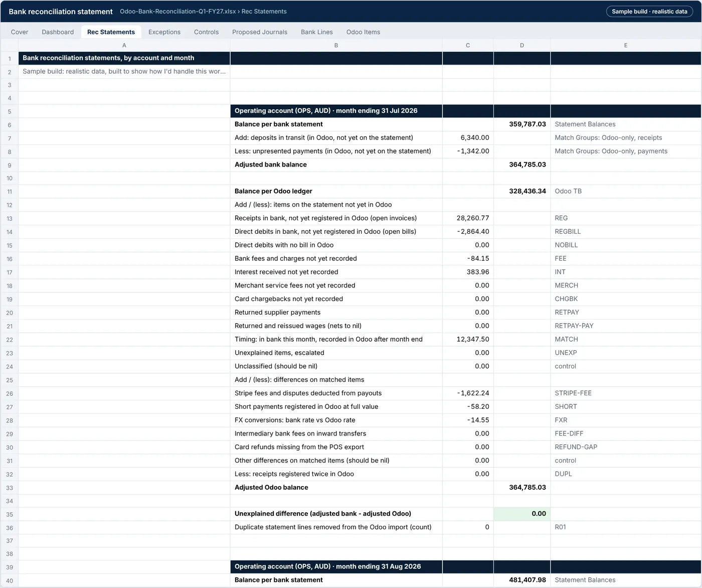Click the 'Match Groups: Odoo-only, receipts' cell
Viewport: 702px width, 588px height.
pos(626,138)
